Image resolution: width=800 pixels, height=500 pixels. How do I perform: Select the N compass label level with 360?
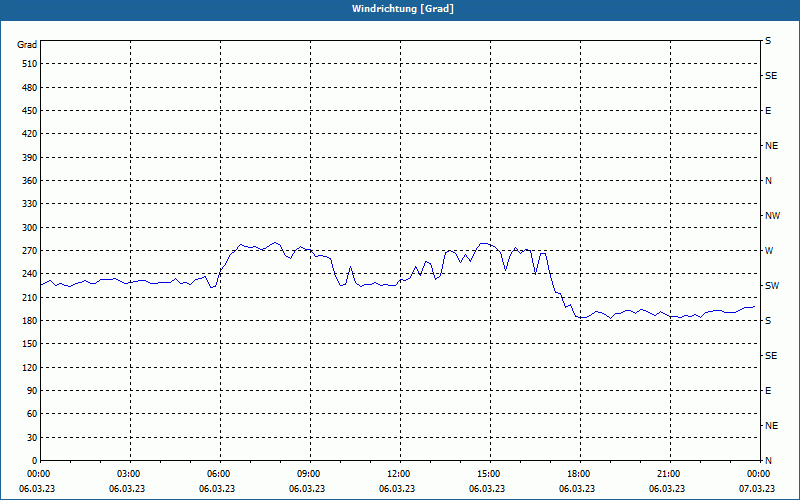coord(768,181)
